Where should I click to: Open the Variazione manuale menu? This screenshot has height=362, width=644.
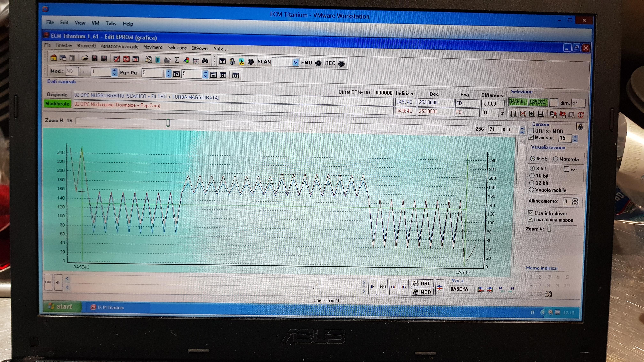click(x=119, y=46)
